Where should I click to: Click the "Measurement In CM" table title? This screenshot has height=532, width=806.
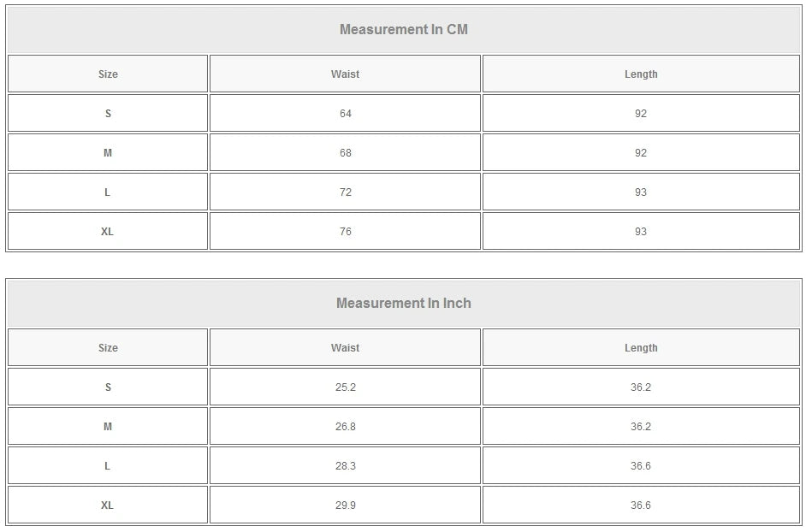404,30
